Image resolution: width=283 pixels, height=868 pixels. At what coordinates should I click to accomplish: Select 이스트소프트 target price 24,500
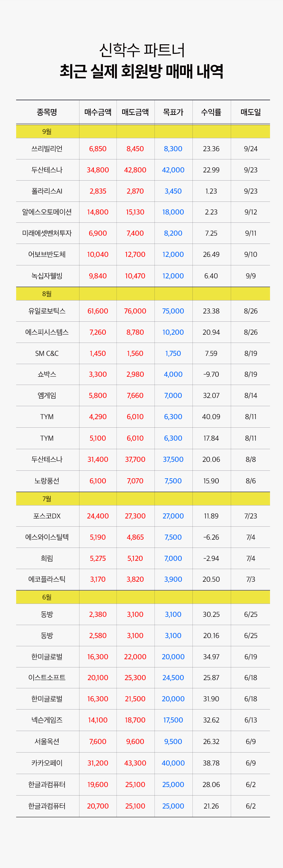[x=173, y=678]
